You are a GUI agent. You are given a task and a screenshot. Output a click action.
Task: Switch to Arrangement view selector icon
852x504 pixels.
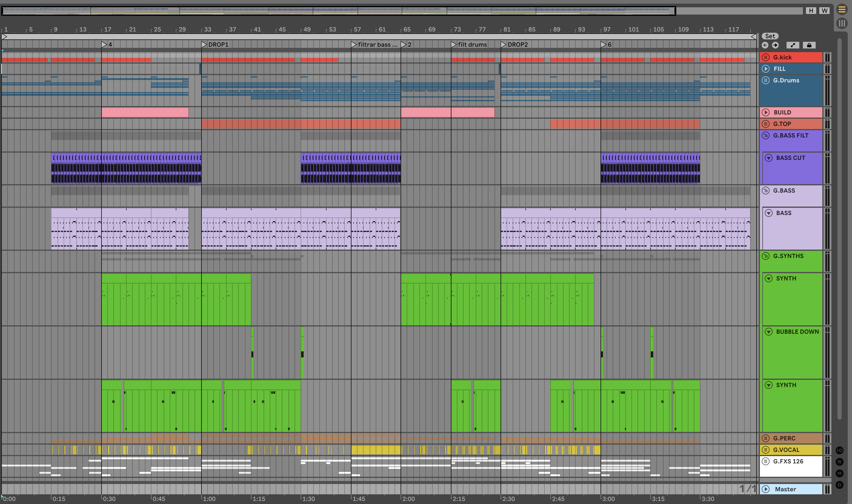click(x=842, y=10)
